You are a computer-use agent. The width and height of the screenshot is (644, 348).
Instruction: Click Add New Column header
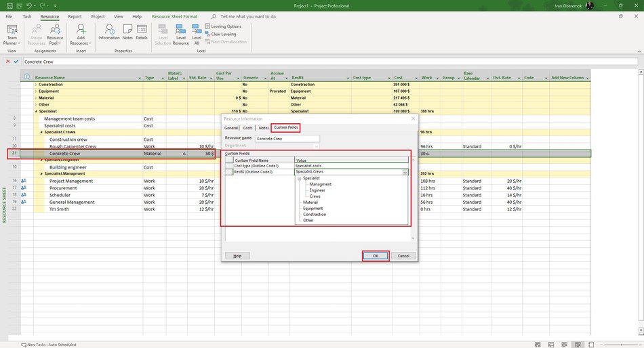(x=567, y=78)
